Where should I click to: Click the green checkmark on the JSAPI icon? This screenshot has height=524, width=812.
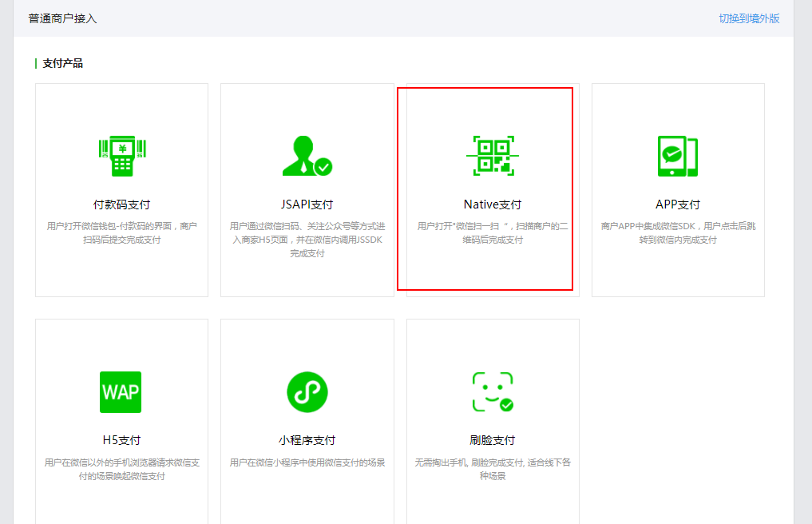click(323, 169)
